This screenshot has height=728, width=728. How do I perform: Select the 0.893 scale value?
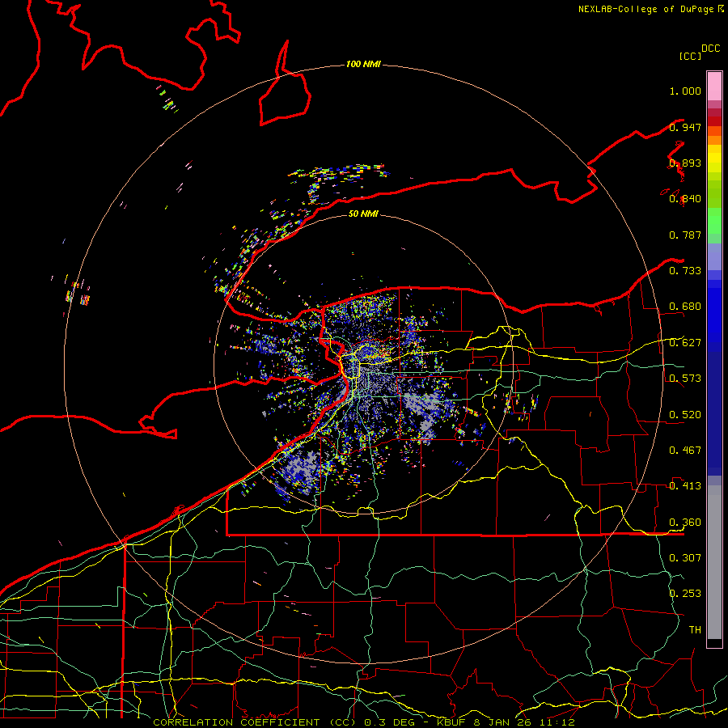tap(685, 163)
